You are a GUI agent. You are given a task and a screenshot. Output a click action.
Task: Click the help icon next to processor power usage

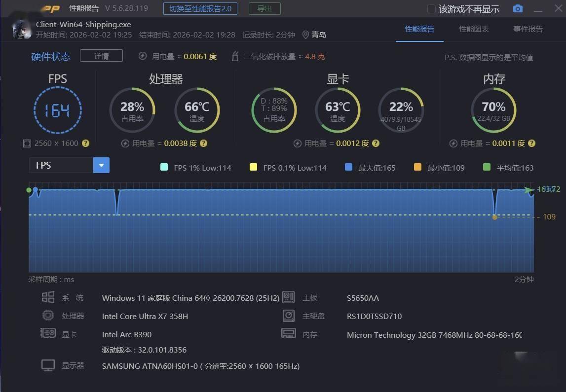tap(203, 143)
